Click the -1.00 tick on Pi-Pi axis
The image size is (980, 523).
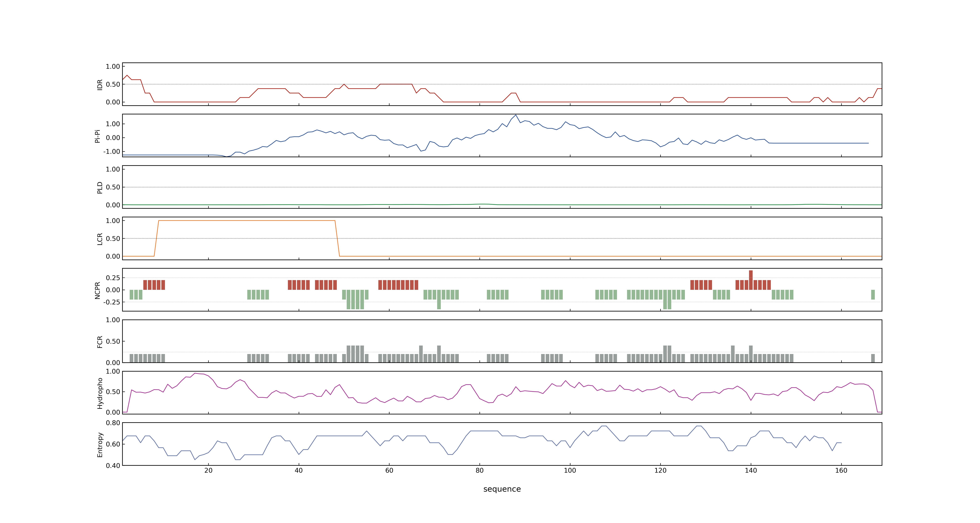(111, 151)
